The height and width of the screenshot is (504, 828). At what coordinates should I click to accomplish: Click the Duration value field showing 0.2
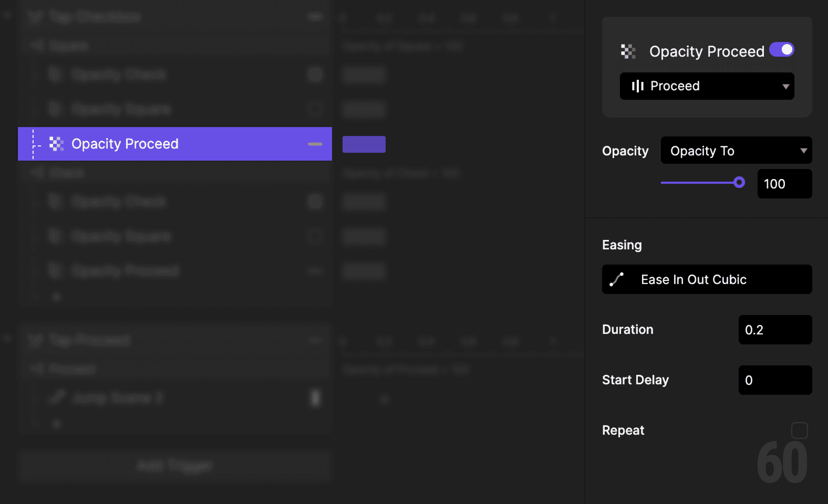pyautogui.click(x=775, y=330)
